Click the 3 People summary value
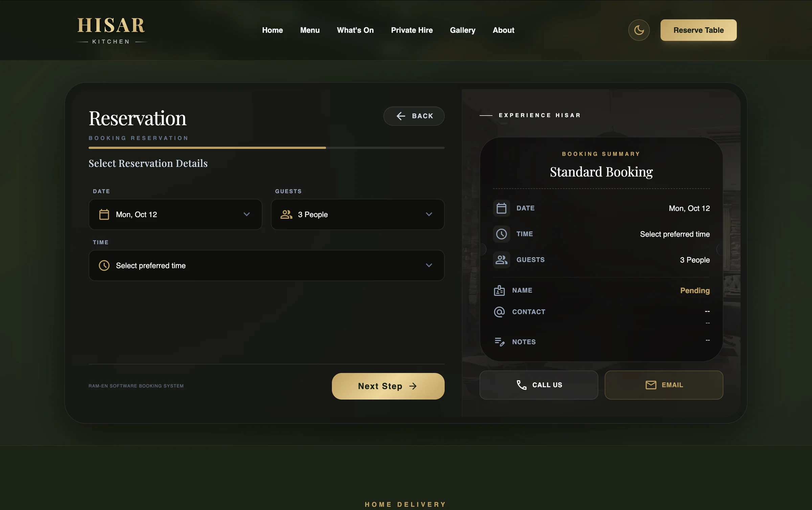This screenshot has width=812, height=510. tap(695, 260)
